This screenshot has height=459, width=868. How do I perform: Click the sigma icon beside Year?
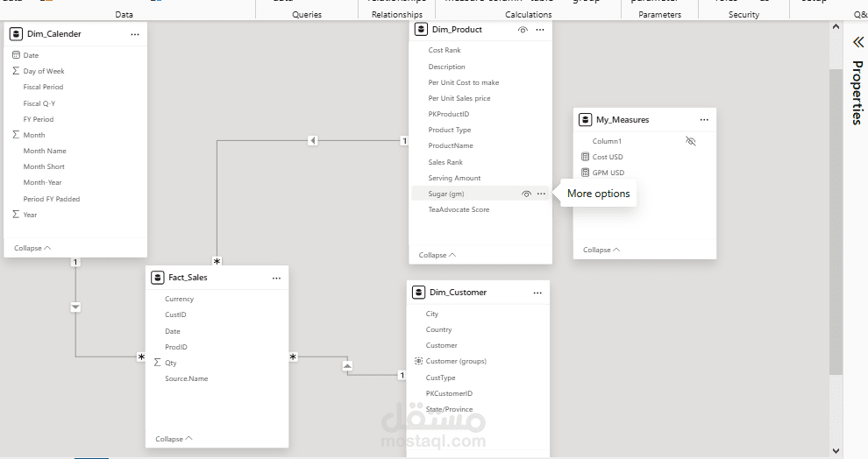point(16,214)
